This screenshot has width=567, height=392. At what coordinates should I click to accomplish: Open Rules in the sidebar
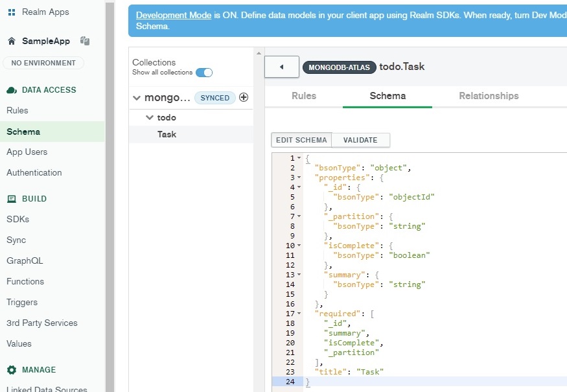(17, 111)
